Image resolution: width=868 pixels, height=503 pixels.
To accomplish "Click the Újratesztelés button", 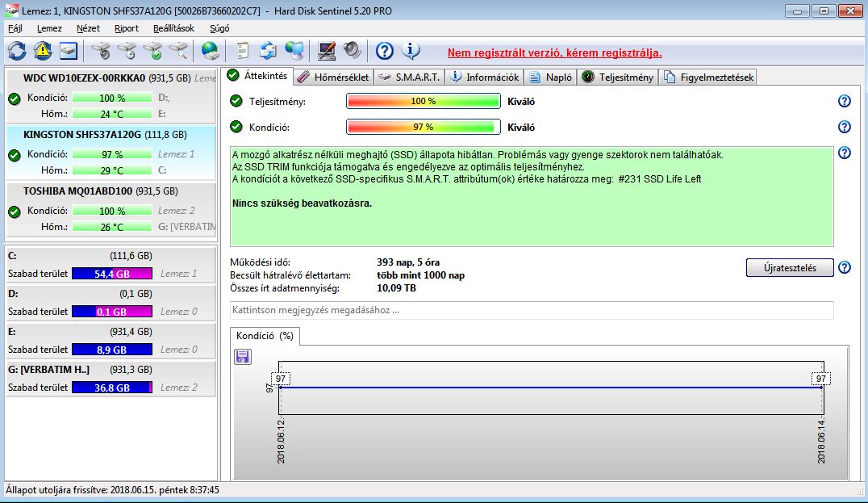I will point(790,267).
